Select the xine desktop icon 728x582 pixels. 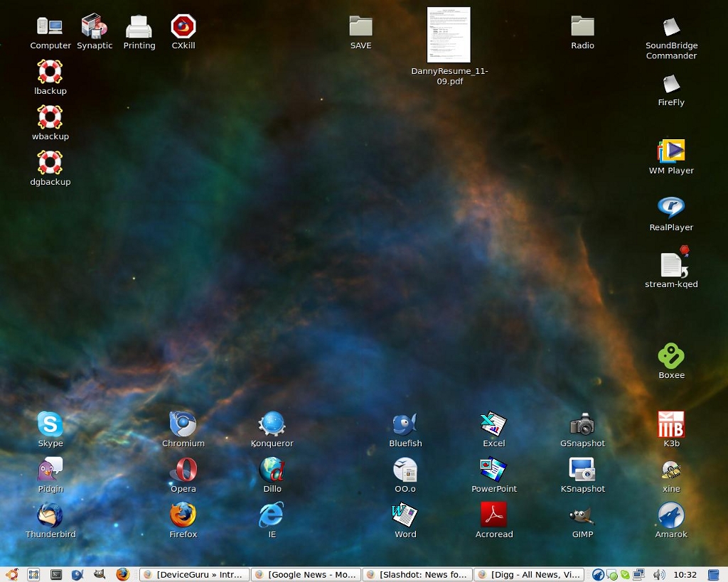(x=671, y=470)
